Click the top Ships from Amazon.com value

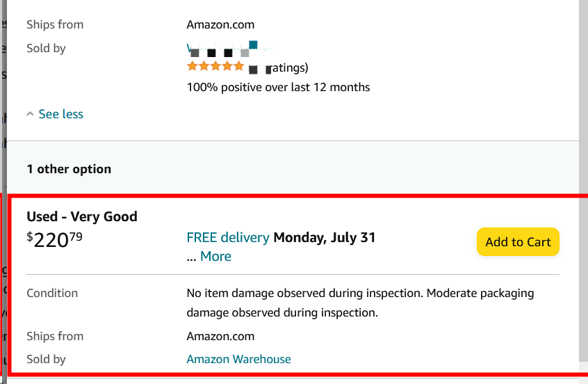coord(222,24)
